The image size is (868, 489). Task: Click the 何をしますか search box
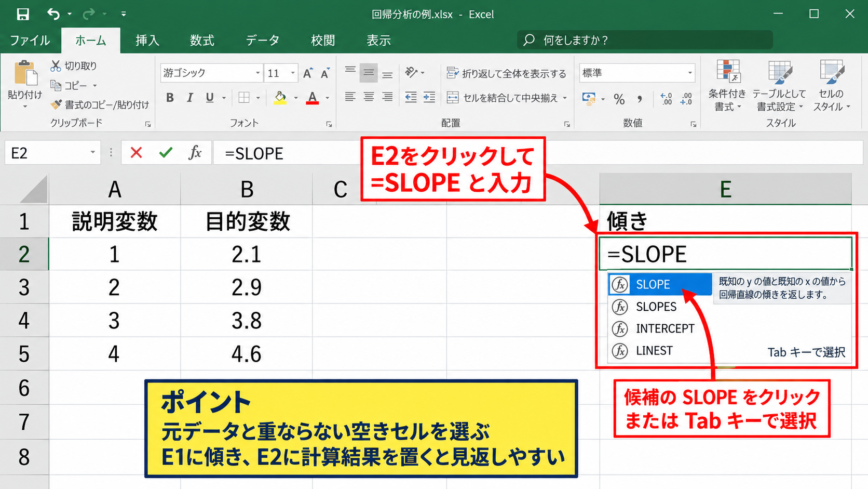click(645, 40)
